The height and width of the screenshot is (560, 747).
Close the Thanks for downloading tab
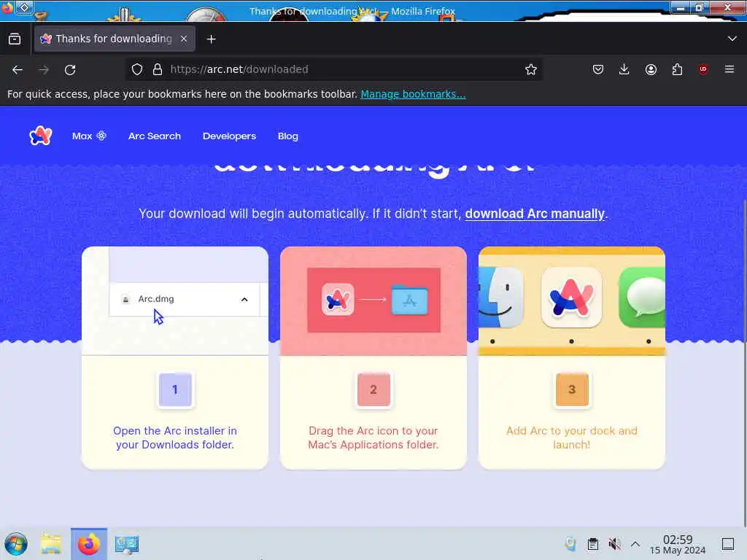[x=184, y=39]
